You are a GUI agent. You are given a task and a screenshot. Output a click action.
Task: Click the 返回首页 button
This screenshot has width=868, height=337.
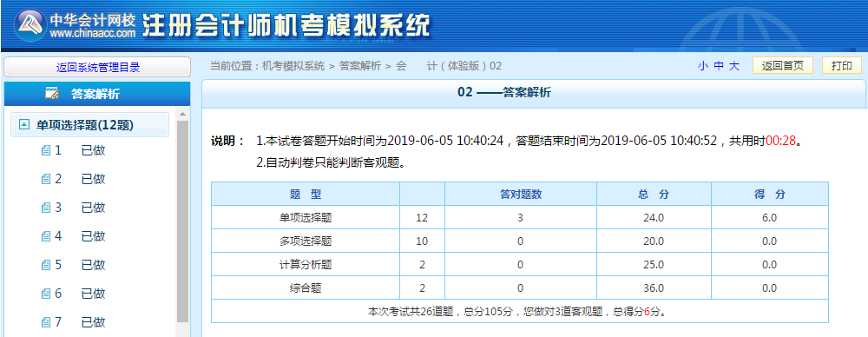point(782,65)
